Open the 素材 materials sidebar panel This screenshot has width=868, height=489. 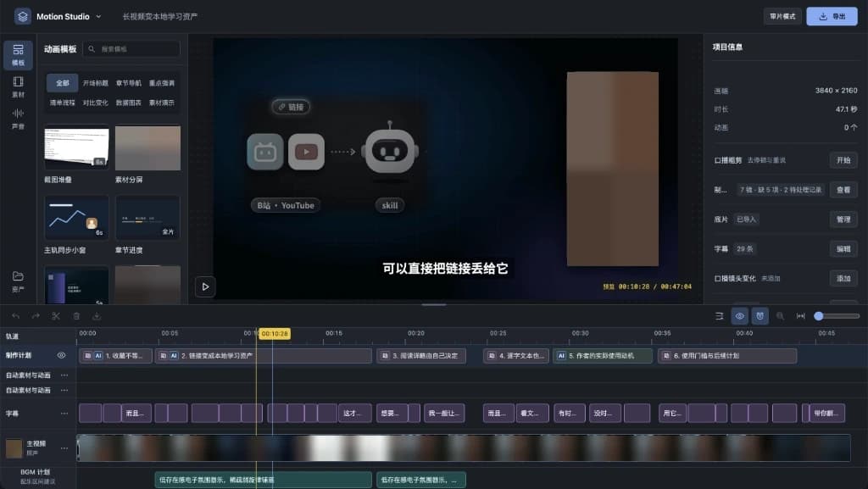(18, 86)
